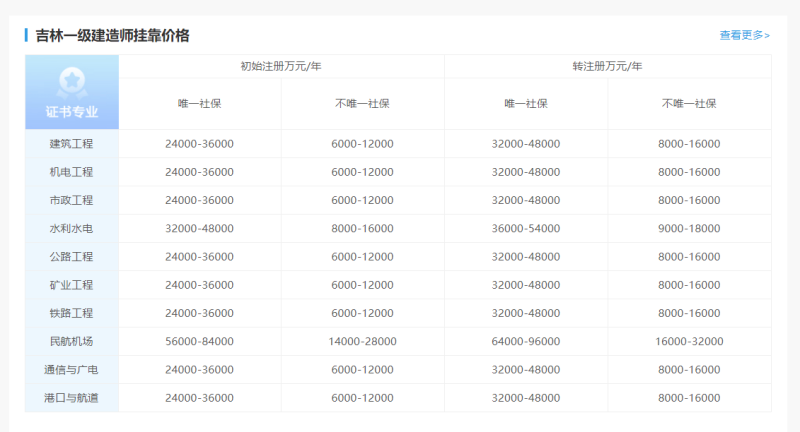800x432 pixels.
Task: Click the 14000-28000 price cell
Action: 362,341
